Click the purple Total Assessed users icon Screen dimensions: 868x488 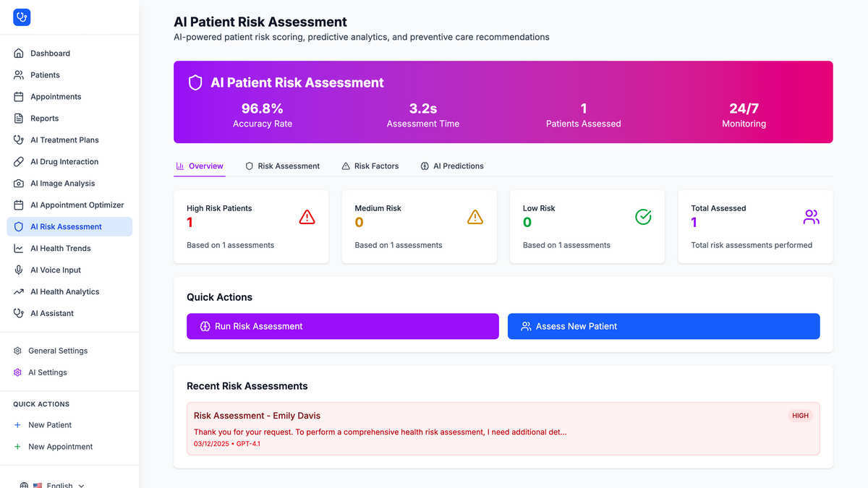tap(811, 217)
